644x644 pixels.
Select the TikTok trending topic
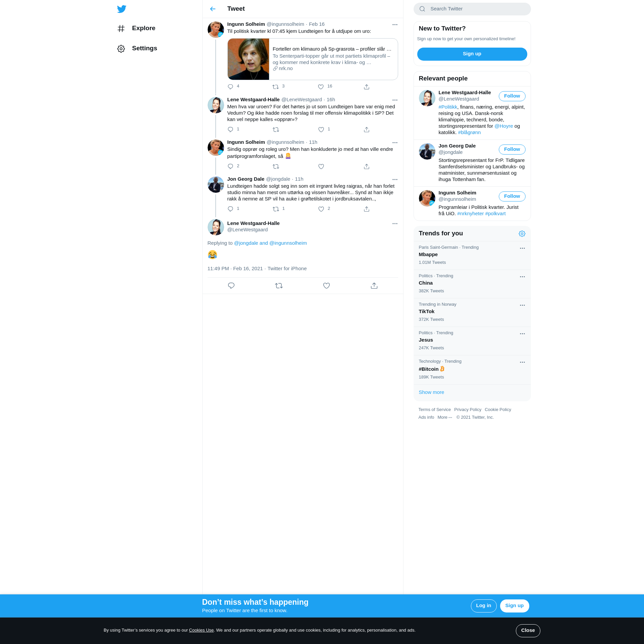472,312
